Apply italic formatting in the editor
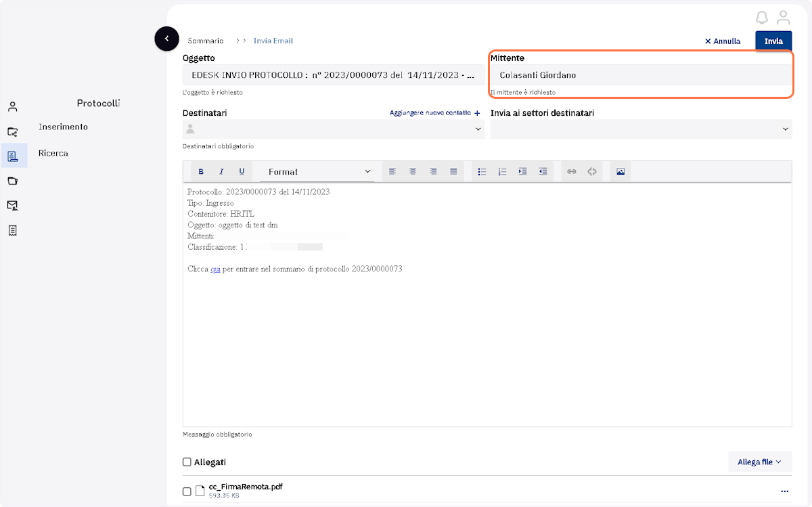 [x=221, y=172]
